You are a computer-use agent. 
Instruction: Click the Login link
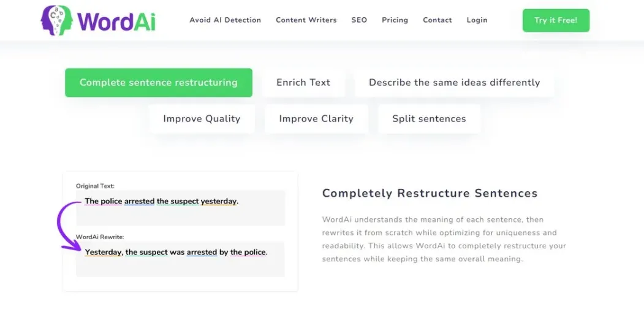click(477, 20)
